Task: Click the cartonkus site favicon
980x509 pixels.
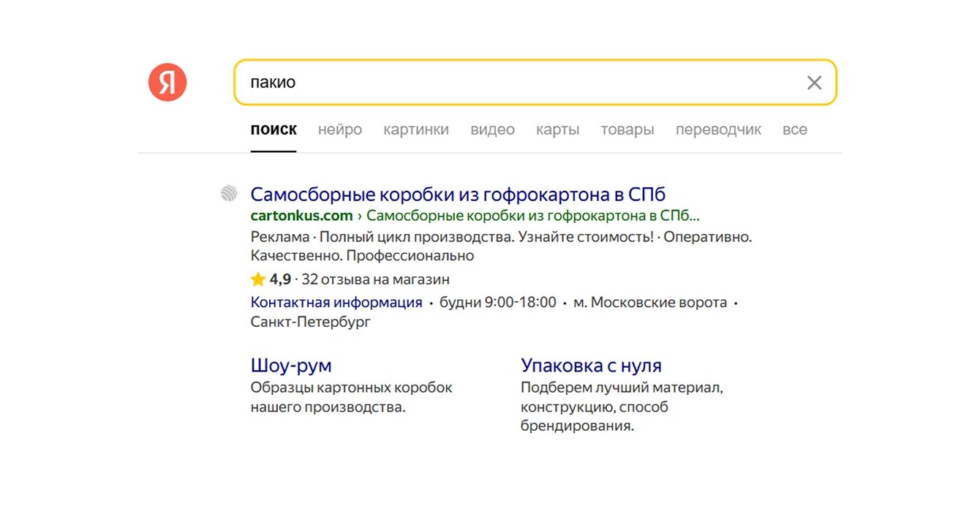Action: [x=230, y=194]
